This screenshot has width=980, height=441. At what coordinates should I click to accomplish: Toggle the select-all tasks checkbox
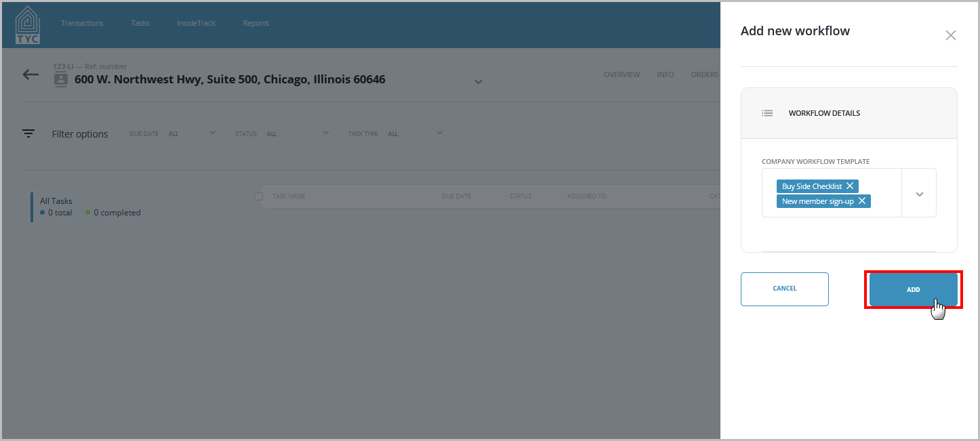point(258,196)
